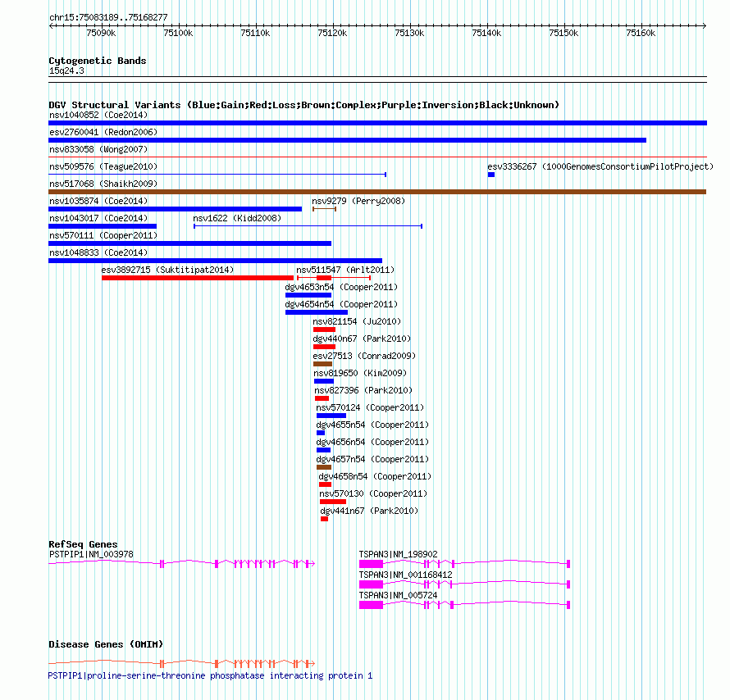730x700 pixels.
Task: Open the nsv1048833 (Coe2014) variant bar
Action: pyautogui.click(x=215, y=261)
